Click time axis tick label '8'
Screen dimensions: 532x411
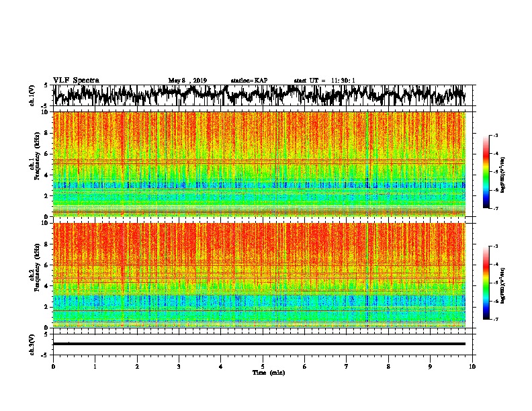point(388,366)
